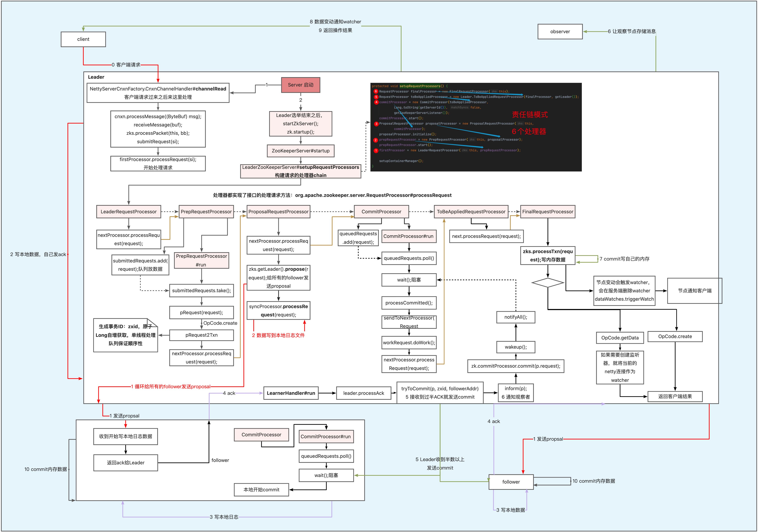Viewport: 758px width, 532px height.
Task: Click the 本地开始commit box
Action: pos(261,490)
